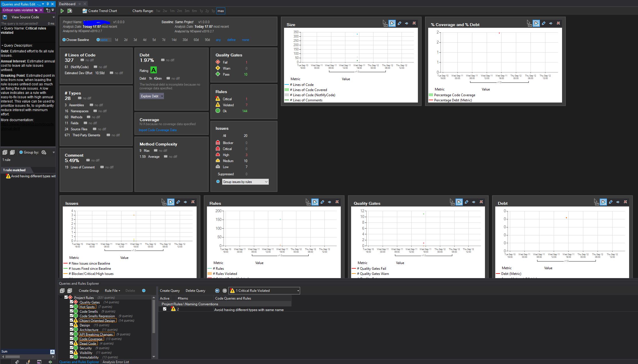The image size is (638, 364).
Task: Open the Rule File dropdown menu
Action: click(x=112, y=290)
